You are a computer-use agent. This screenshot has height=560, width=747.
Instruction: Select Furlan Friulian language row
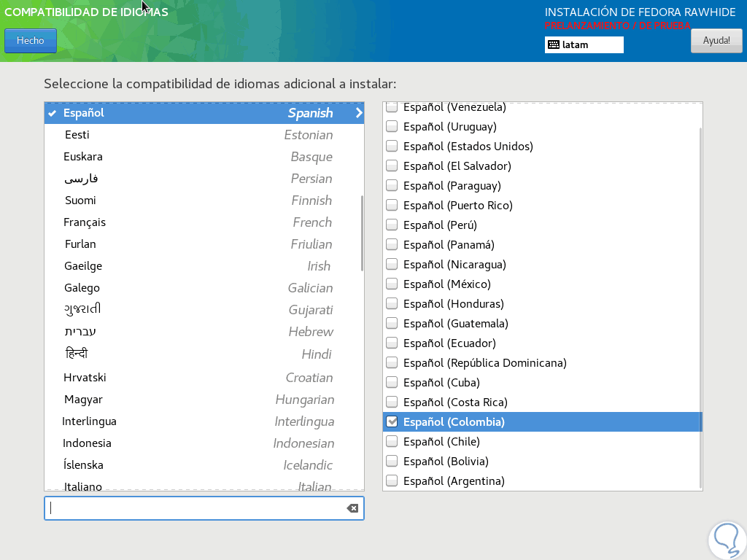(x=204, y=244)
